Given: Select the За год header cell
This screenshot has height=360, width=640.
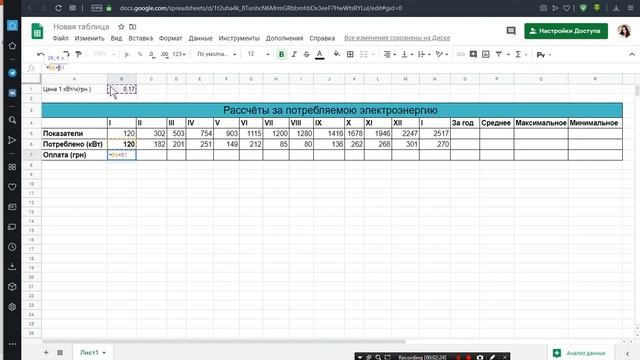Looking at the screenshot, I should 465,123.
